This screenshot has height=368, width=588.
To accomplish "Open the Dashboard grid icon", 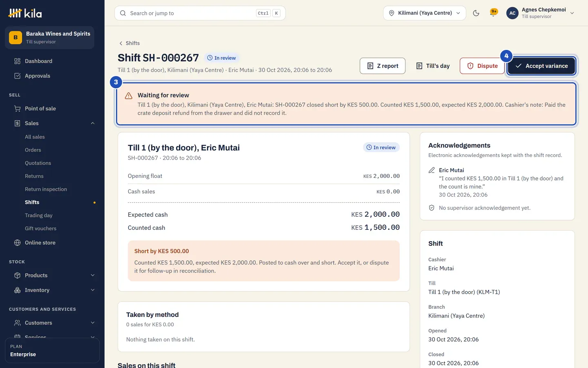I will point(17,61).
